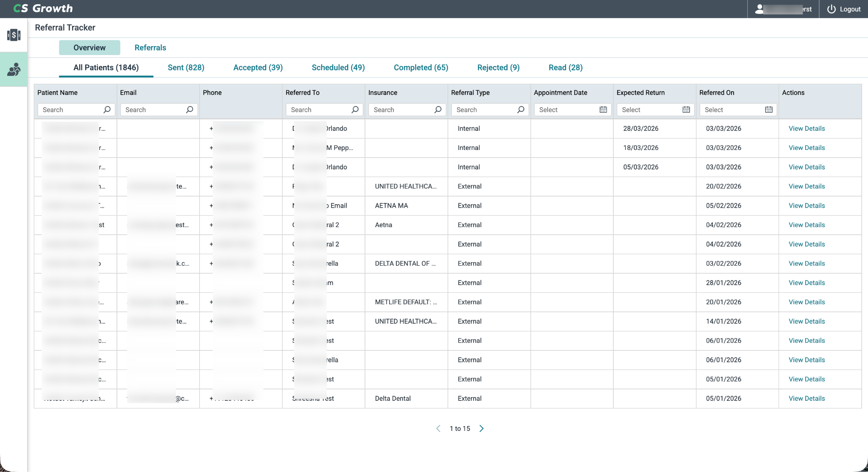Open the Appointment Date calendar picker
868x472 pixels.
603,110
